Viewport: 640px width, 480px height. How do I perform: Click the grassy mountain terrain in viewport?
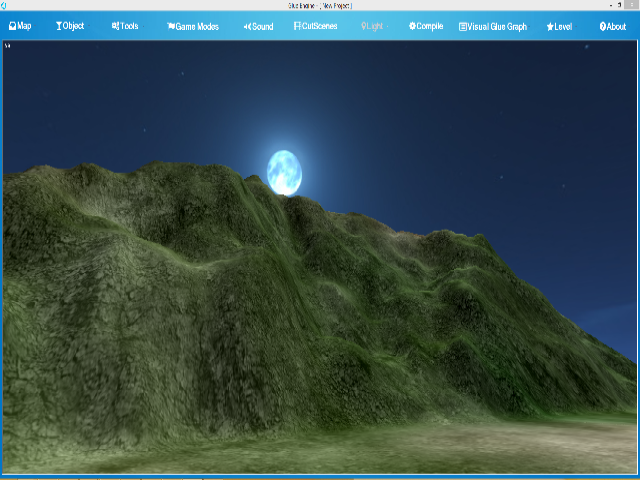coord(200,300)
